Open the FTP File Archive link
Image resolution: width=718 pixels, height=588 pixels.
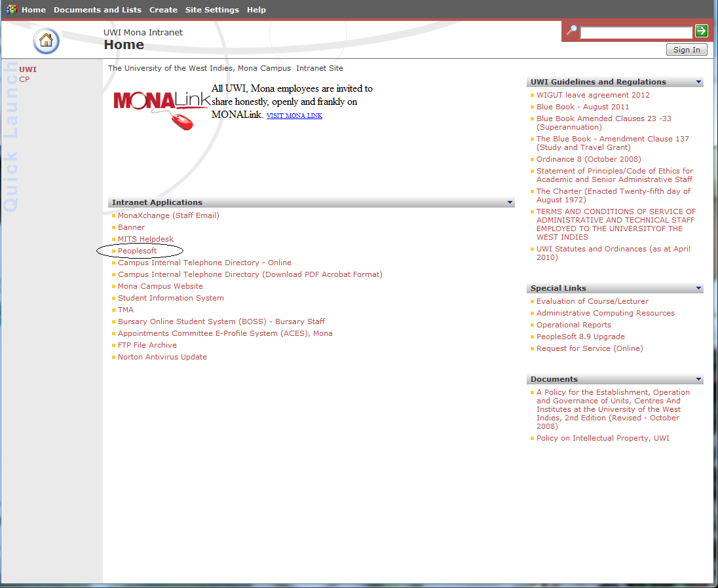(147, 345)
